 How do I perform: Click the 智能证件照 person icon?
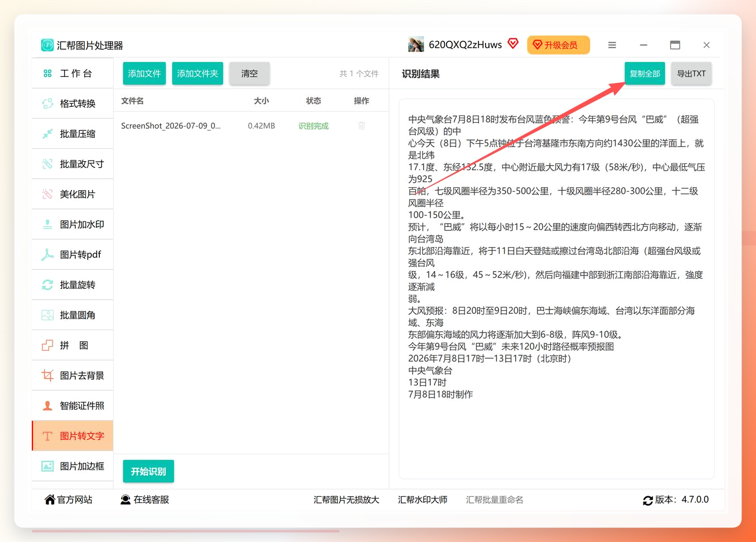(x=47, y=405)
